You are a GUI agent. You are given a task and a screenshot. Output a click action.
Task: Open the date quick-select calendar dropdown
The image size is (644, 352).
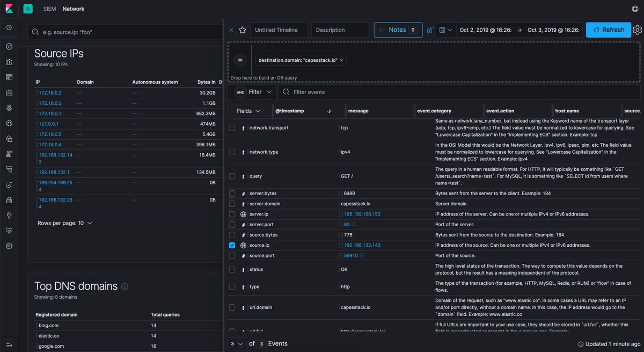(445, 30)
